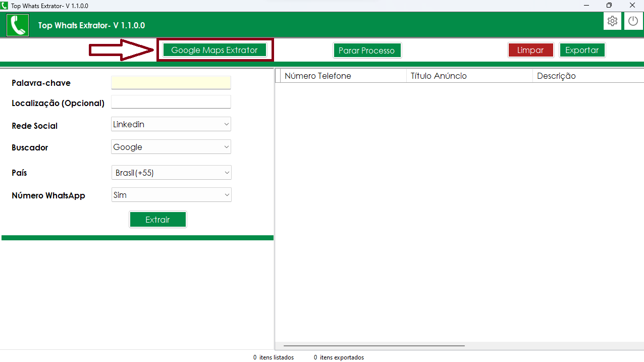Click the power icon to exit
Screen dimensions: 644x362
tap(633, 21)
